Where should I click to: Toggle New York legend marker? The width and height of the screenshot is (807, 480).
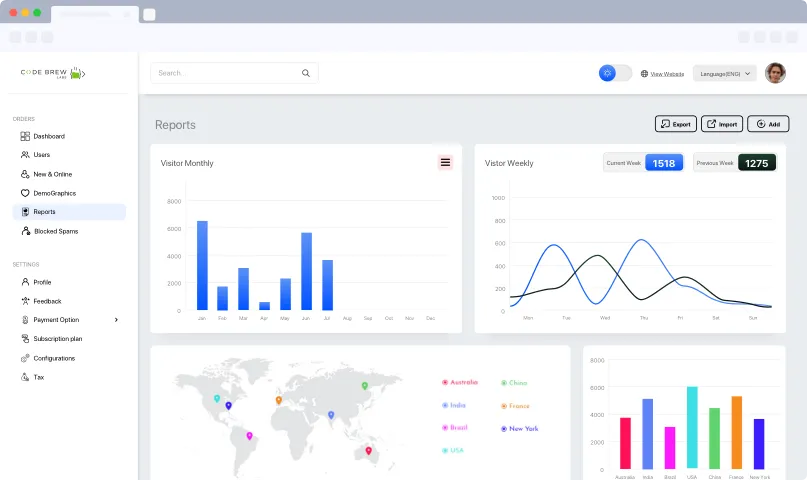click(504, 429)
